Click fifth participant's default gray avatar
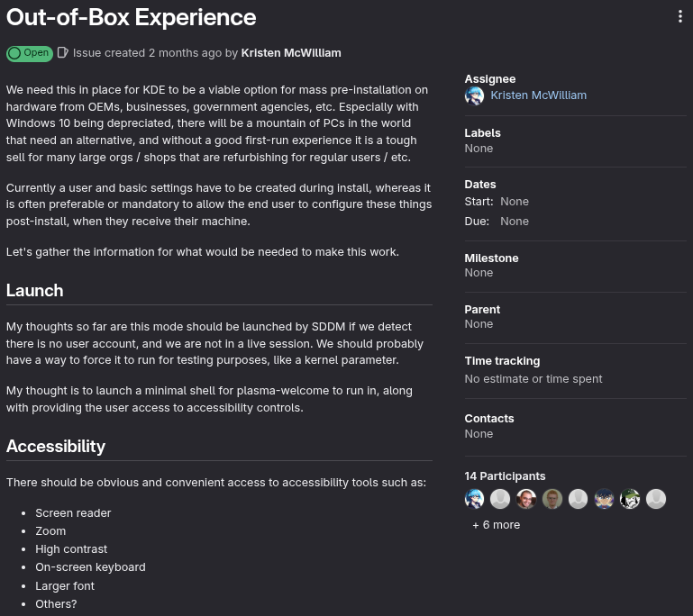Viewport: 693px width, 616px height. [578, 499]
